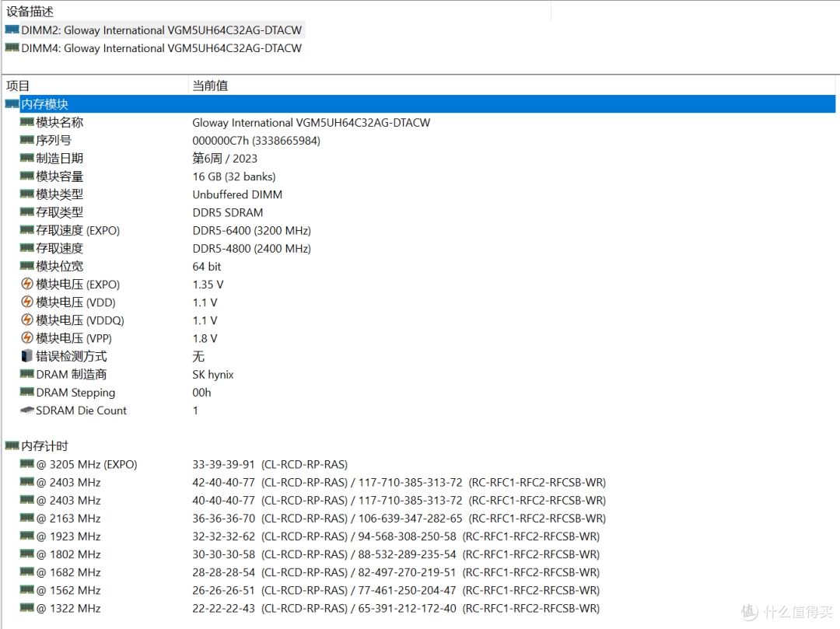Image resolution: width=840 pixels, height=629 pixels.
Task: Click the module name value in 模块名称 row
Action: click(310, 123)
